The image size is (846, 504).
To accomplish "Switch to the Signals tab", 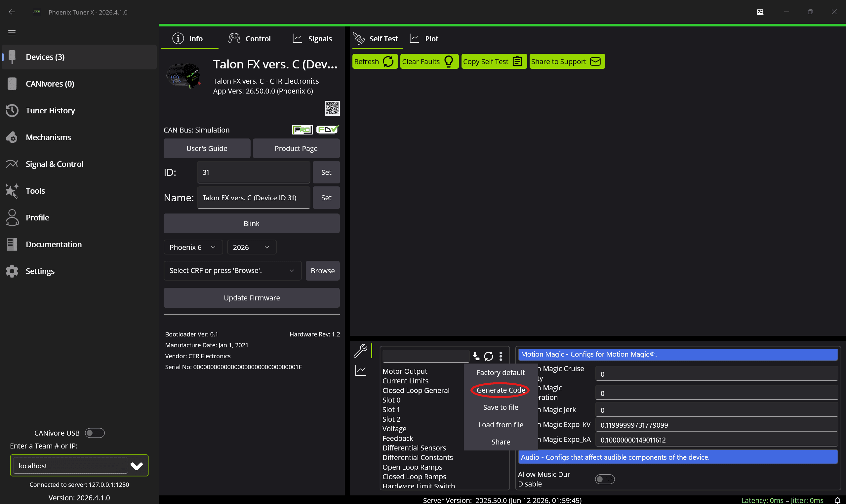I will tap(312, 39).
